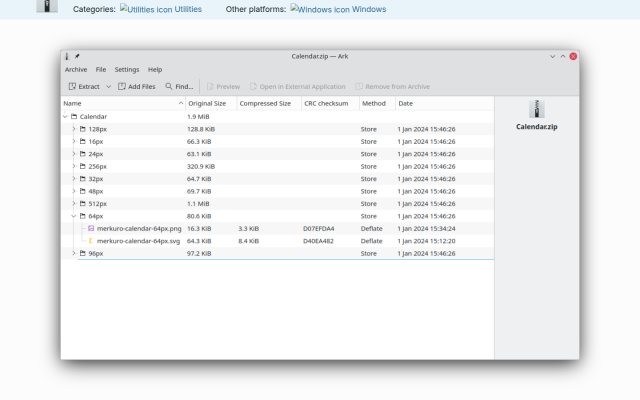
Task: Open Find in the toolbar
Action: (179, 87)
